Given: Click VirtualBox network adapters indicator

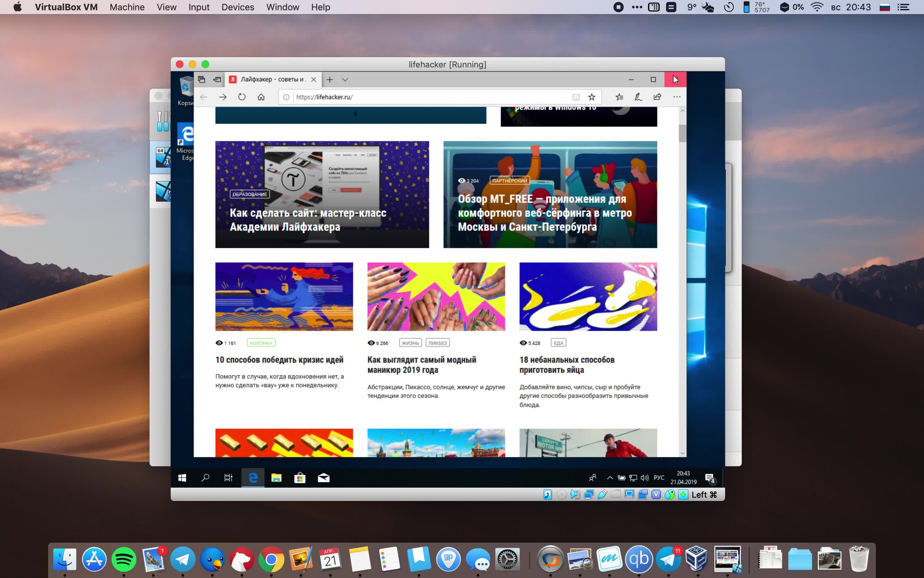Looking at the screenshot, I should click(x=589, y=495).
